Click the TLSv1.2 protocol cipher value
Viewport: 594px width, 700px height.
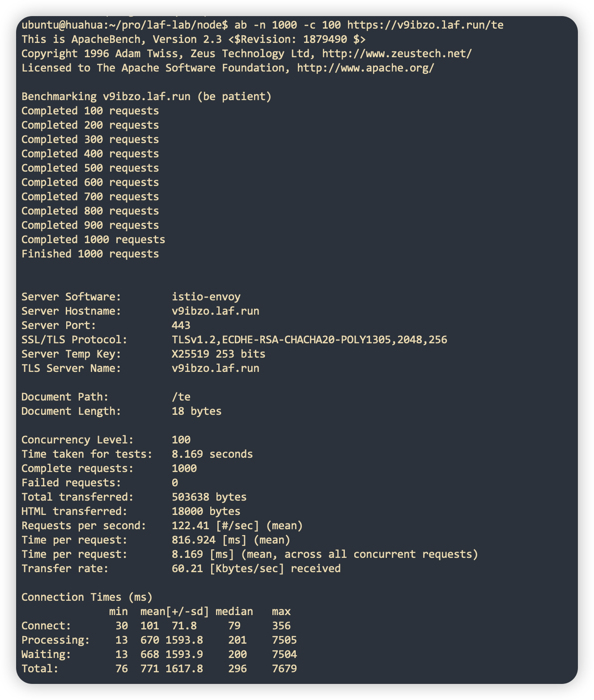309,340
